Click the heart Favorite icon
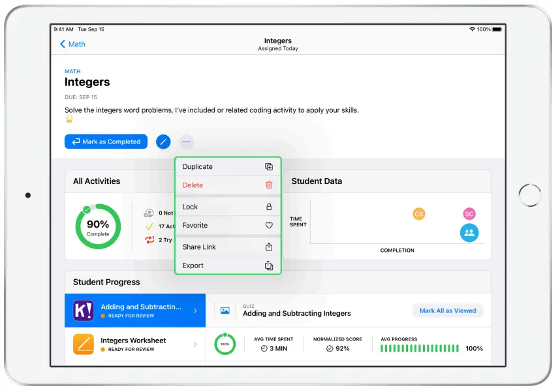The image size is (560, 392). [269, 225]
